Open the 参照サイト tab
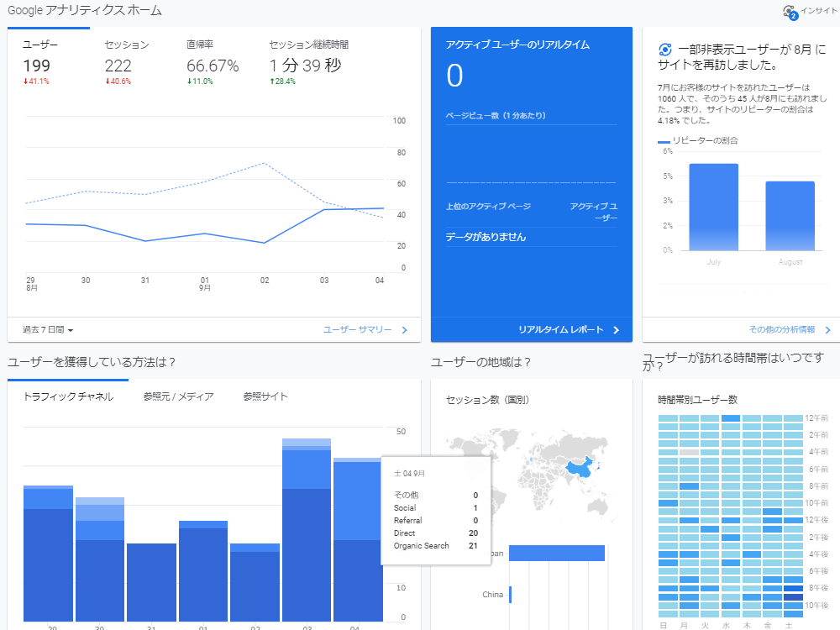 click(265, 396)
